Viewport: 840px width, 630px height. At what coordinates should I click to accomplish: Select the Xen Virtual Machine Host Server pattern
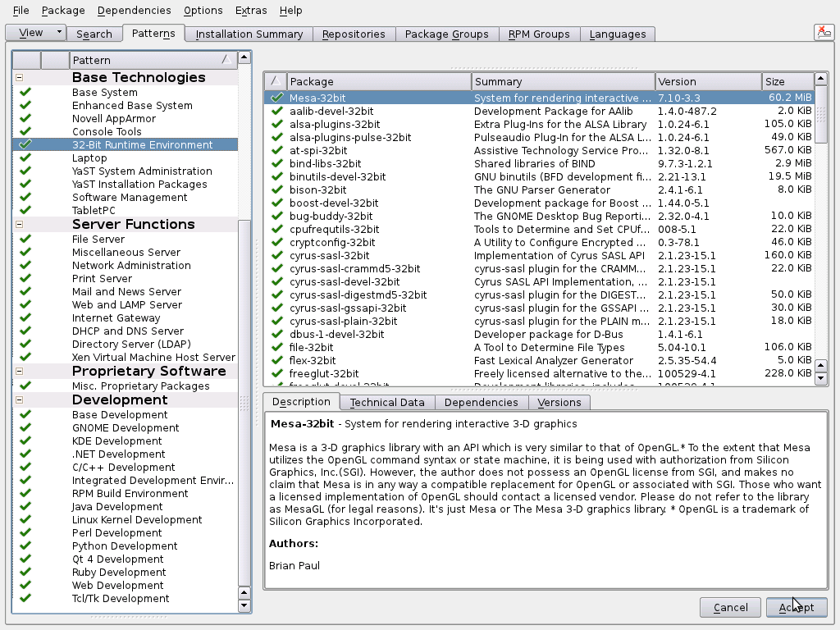[126, 357]
